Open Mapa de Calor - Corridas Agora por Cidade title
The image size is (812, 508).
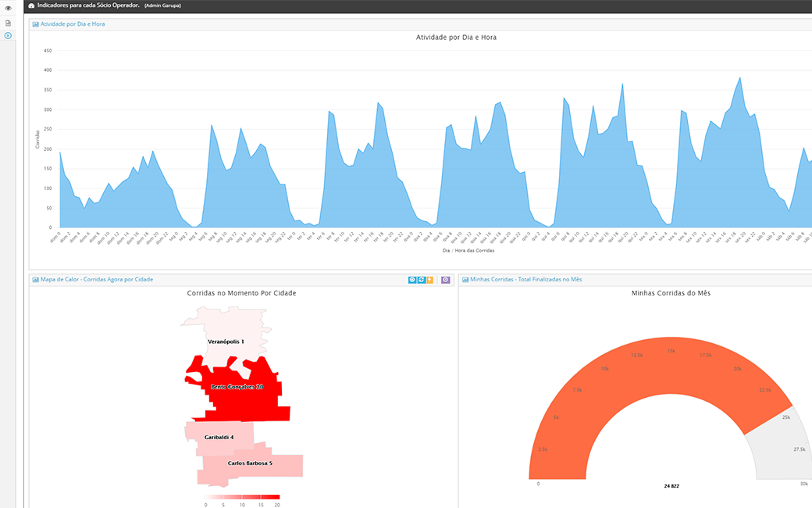[97, 280]
